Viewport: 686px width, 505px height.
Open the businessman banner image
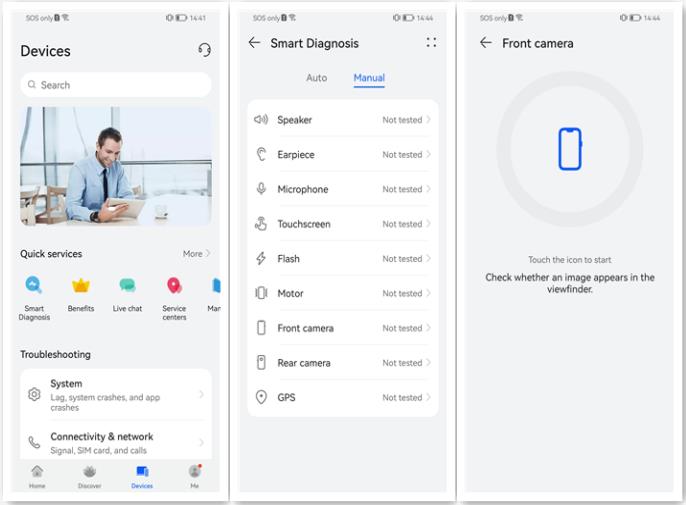(x=116, y=166)
